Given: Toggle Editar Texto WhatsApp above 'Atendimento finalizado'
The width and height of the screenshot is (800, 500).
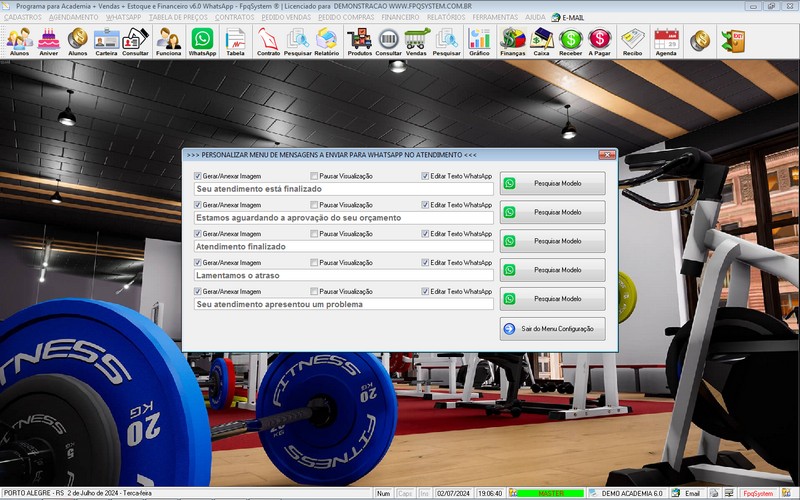Looking at the screenshot, I should pyautogui.click(x=425, y=234).
